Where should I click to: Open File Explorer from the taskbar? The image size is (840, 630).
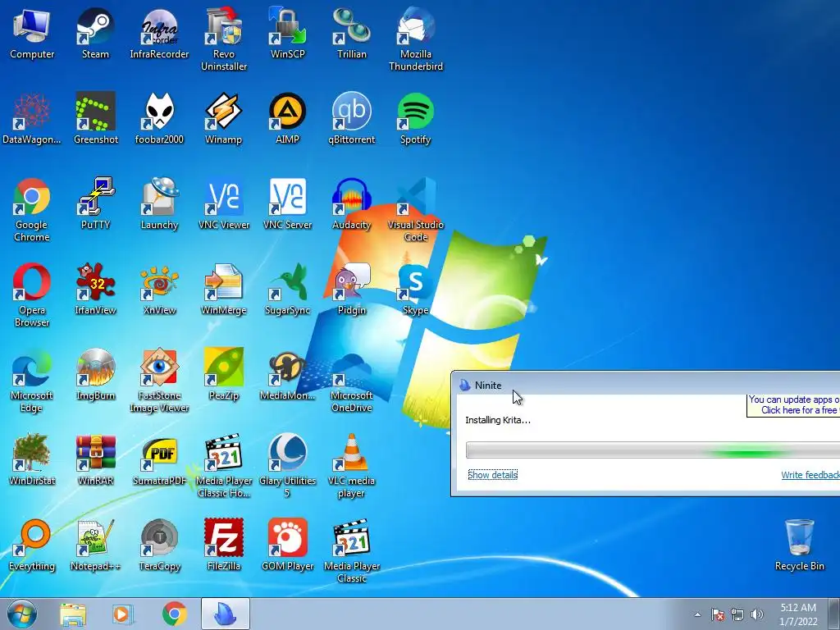pyautogui.click(x=72, y=614)
